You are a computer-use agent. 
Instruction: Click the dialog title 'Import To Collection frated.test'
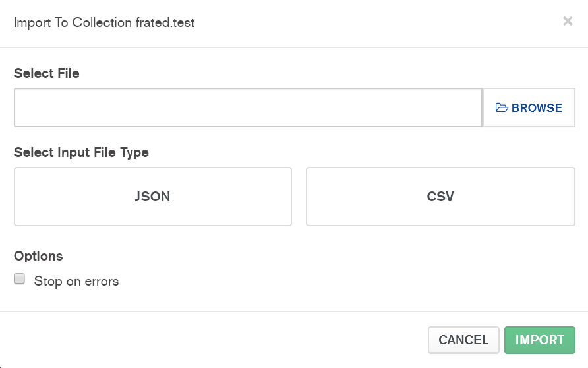click(x=104, y=23)
